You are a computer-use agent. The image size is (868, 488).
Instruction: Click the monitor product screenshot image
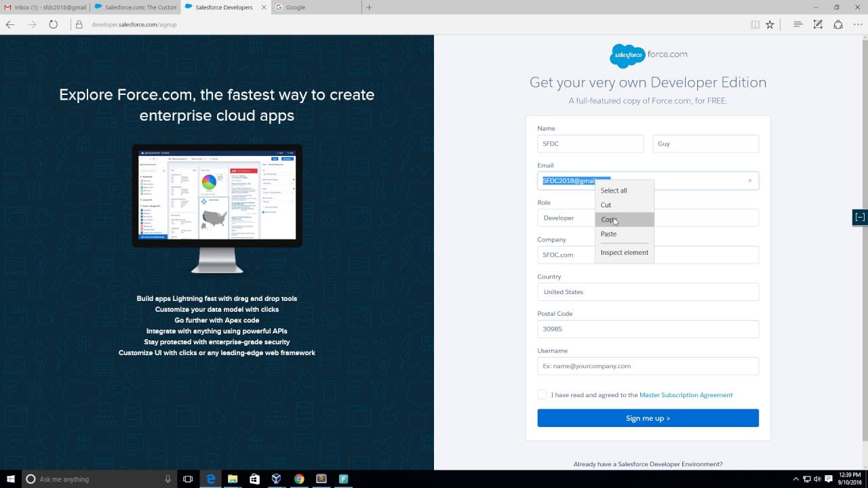click(217, 208)
